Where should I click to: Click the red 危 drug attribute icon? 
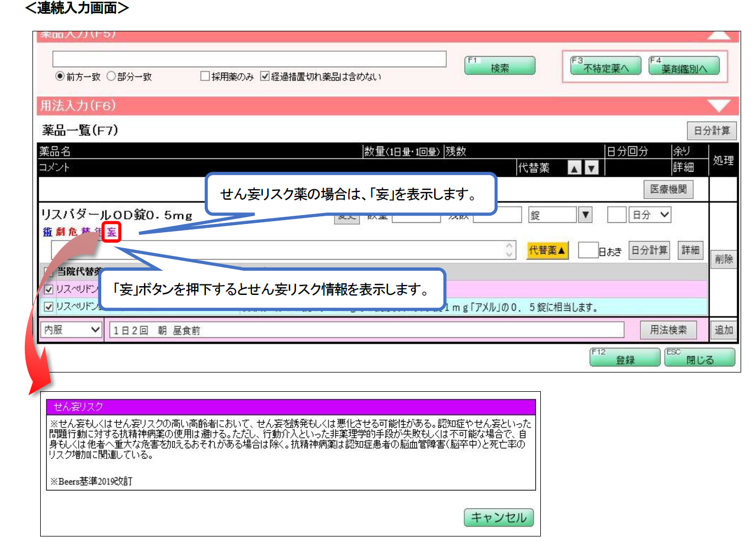point(73,232)
